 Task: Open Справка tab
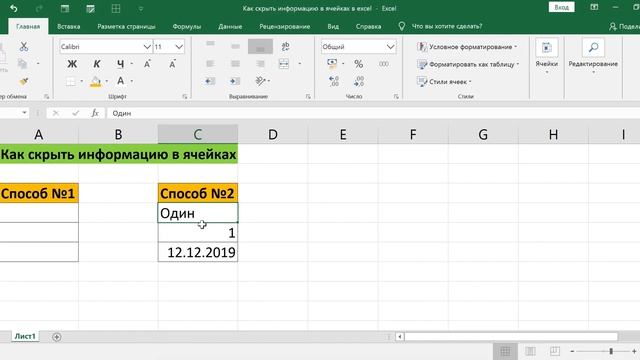(368, 27)
